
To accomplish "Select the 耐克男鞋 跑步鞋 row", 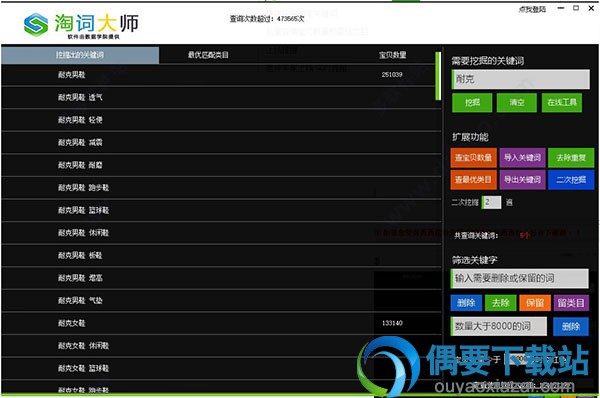I will (221, 188).
